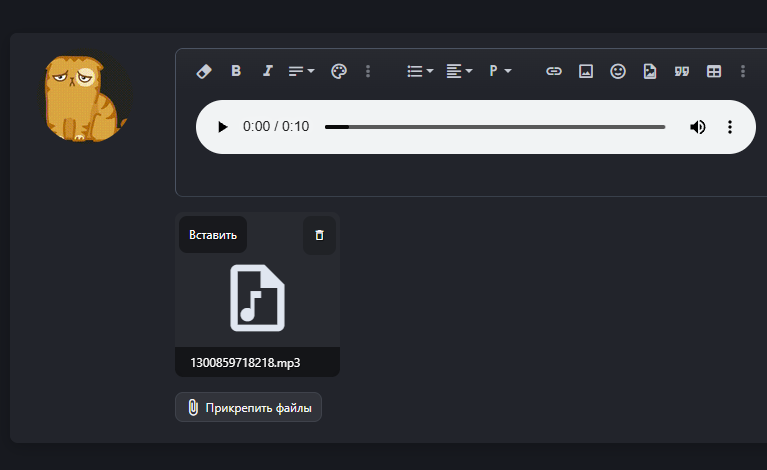Click the insert image icon
The width and height of the screenshot is (767, 470).
pyautogui.click(x=586, y=71)
